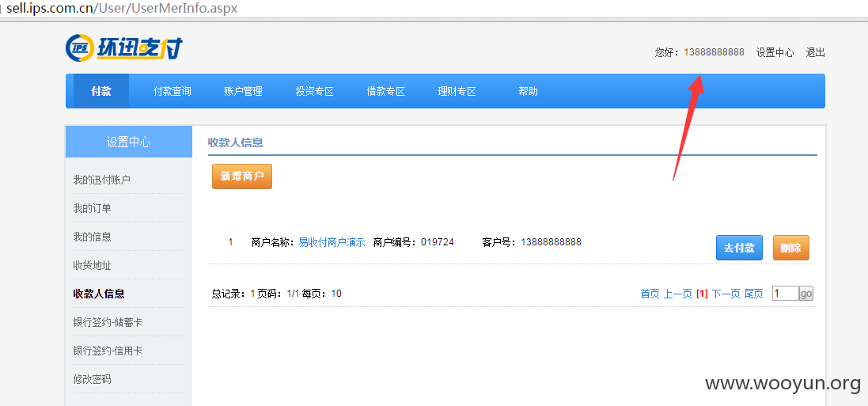Go to 首页 in the pagination

pos(650,294)
